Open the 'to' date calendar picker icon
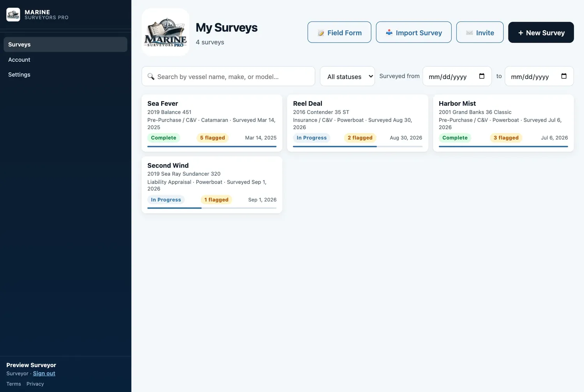584x392 pixels. (564, 76)
